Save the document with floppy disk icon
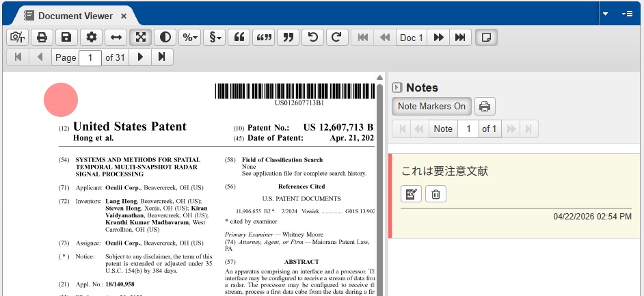 66,38
